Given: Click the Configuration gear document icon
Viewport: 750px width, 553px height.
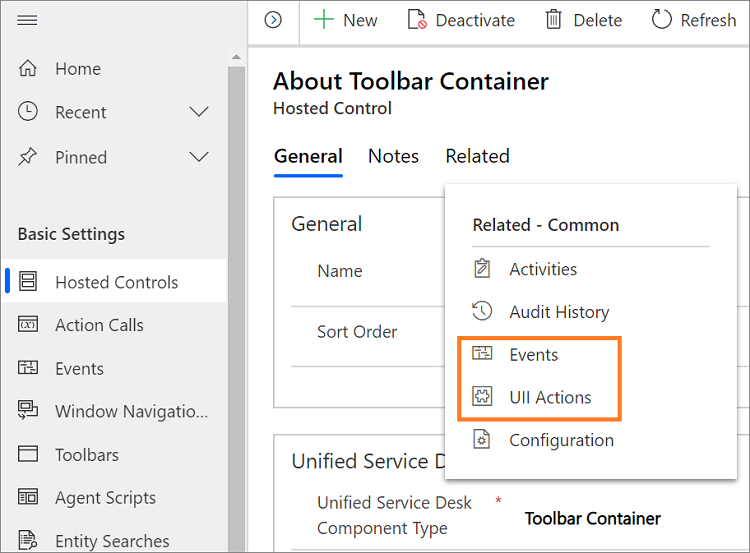Looking at the screenshot, I should pyautogui.click(x=482, y=439).
